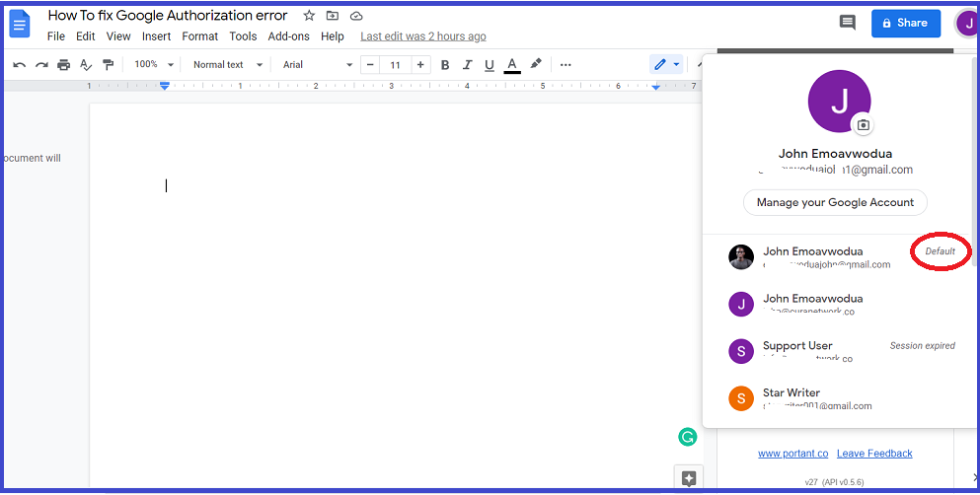
Task: Click the Explore button icon
Action: tap(689, 479)
